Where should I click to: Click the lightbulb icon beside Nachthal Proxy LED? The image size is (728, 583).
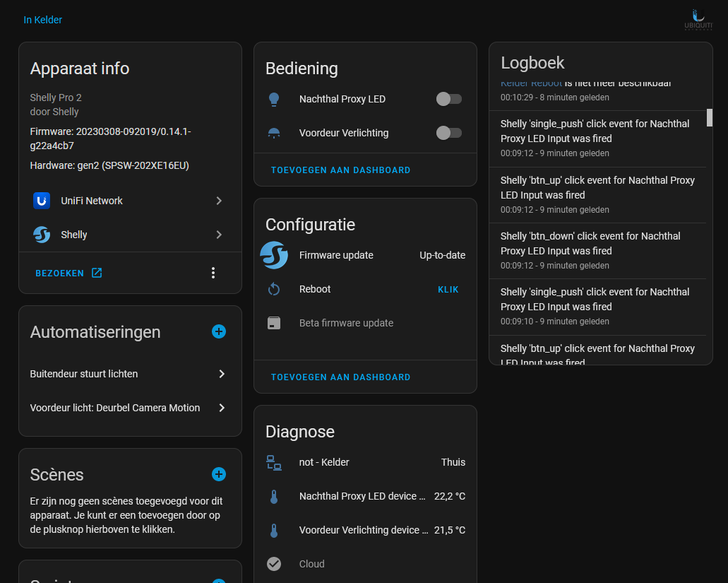274,100
